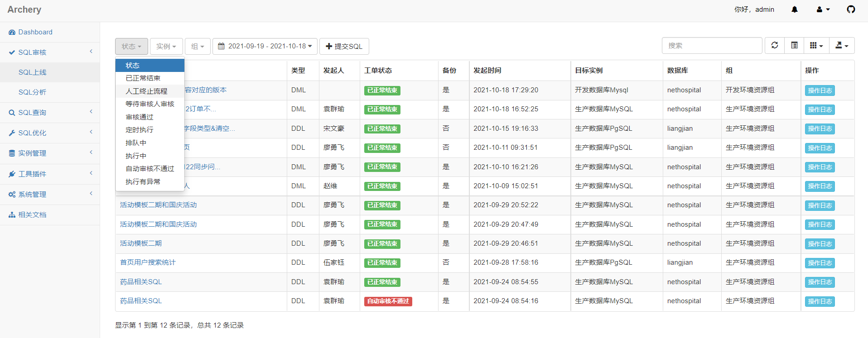This screenshot has height=338, width=868.
Task: Open the GitHub icon link
Action: pos(851,10)
